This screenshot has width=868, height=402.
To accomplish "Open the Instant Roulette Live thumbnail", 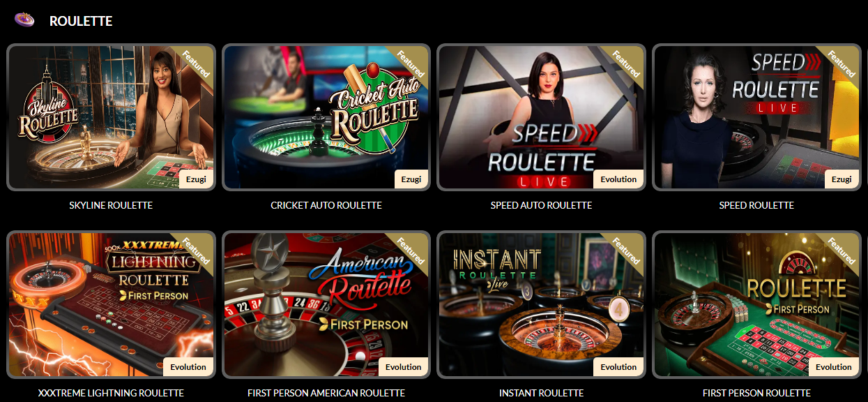I will 541,304.
